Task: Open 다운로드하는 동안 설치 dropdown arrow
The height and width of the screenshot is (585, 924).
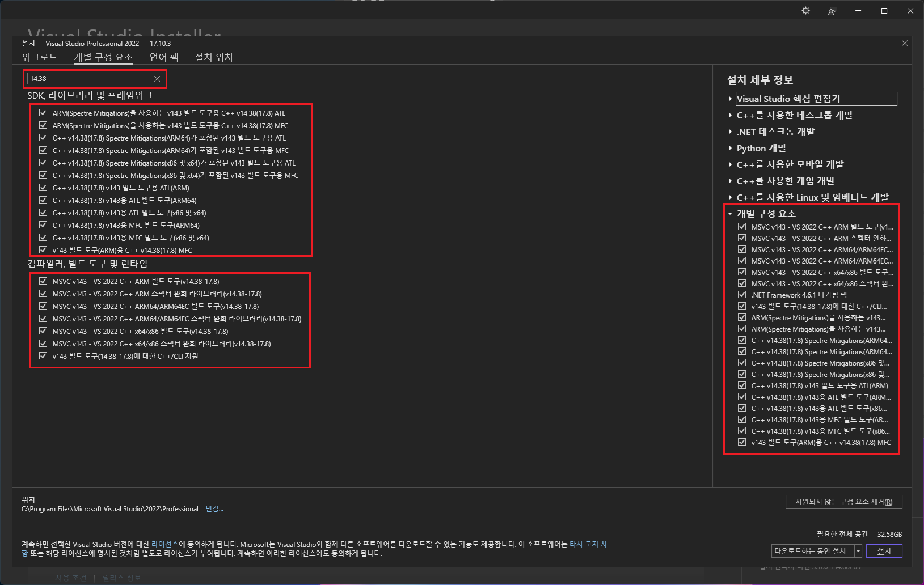Action: [858, 551]
